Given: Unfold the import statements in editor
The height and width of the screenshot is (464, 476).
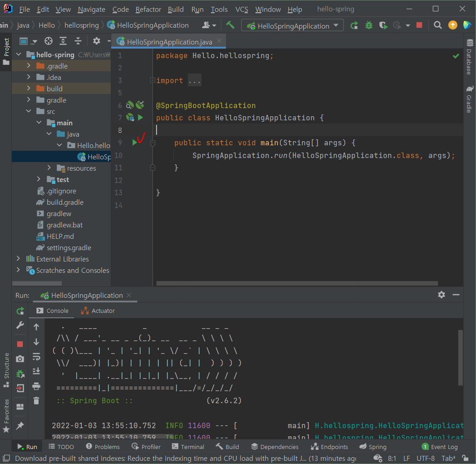Looking at the screenshot, I should (x=152, y=80).
